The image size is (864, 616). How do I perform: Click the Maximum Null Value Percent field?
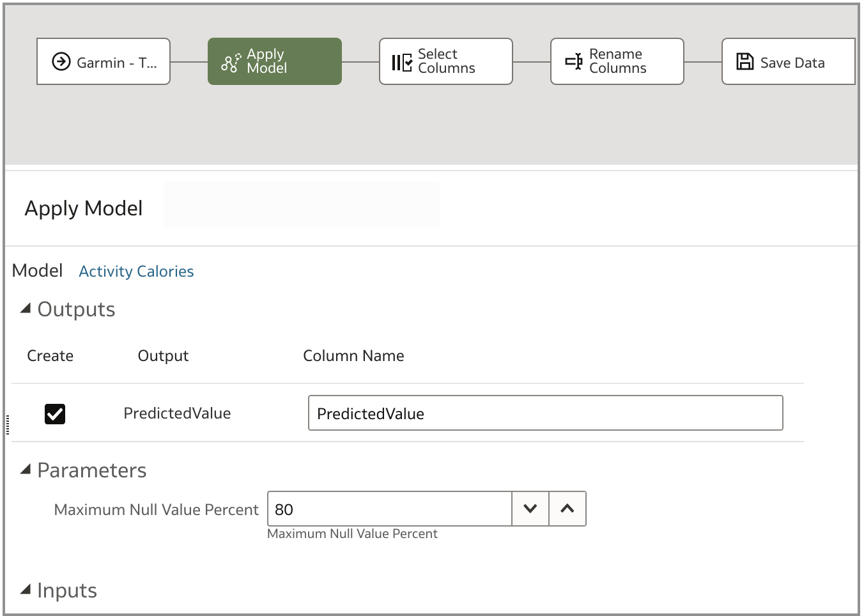click(389, 509)
